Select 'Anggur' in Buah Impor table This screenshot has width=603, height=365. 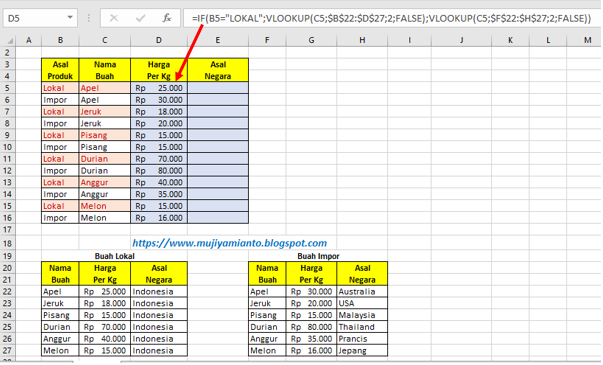[267, 339]
